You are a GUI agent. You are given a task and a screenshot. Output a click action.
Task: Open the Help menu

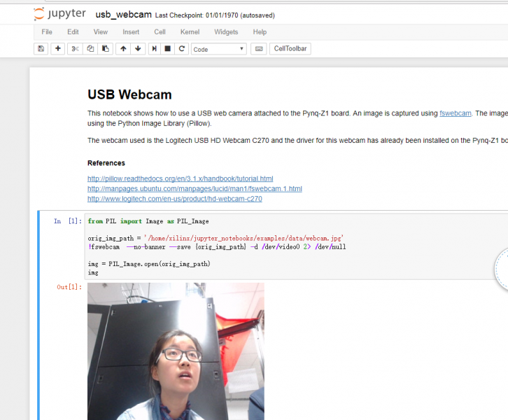pos(260,31)
